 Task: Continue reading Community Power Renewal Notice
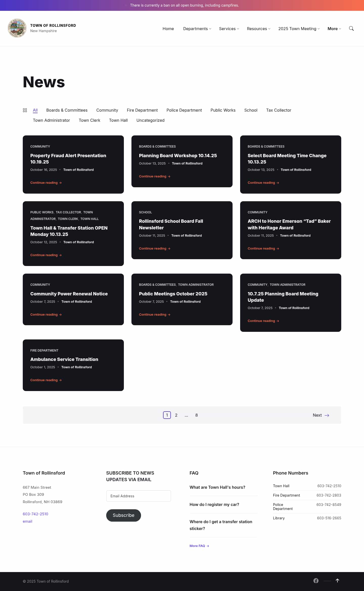click(46, 314)
